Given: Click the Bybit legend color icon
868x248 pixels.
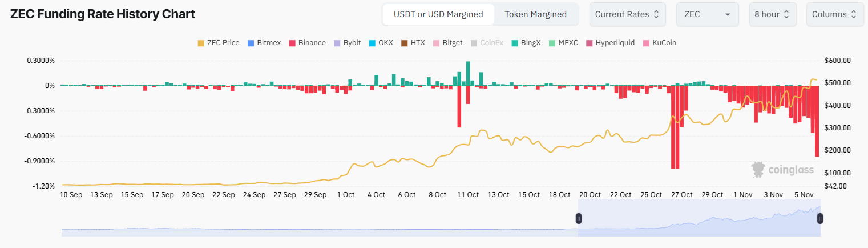Looking at the screenshot, I should (337, 43).
